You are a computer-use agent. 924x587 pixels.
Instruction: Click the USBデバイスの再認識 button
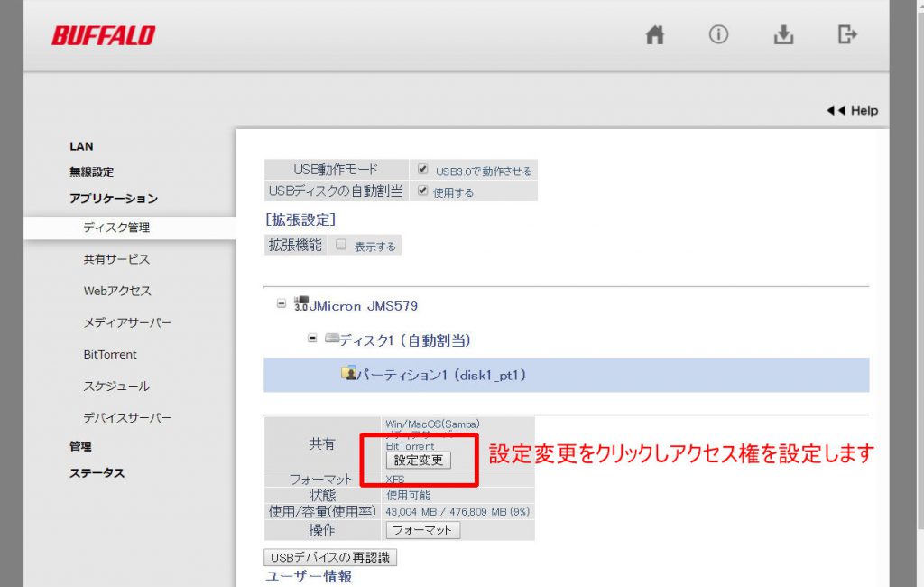click(330, 557)
